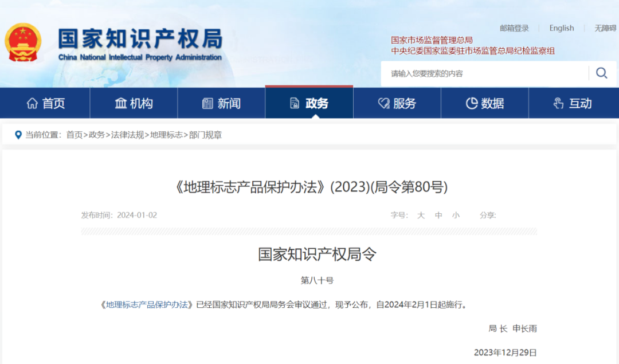619x364 pixels.
Task: Select 小 to shrink font size
Action: click(x=456, y=216)
